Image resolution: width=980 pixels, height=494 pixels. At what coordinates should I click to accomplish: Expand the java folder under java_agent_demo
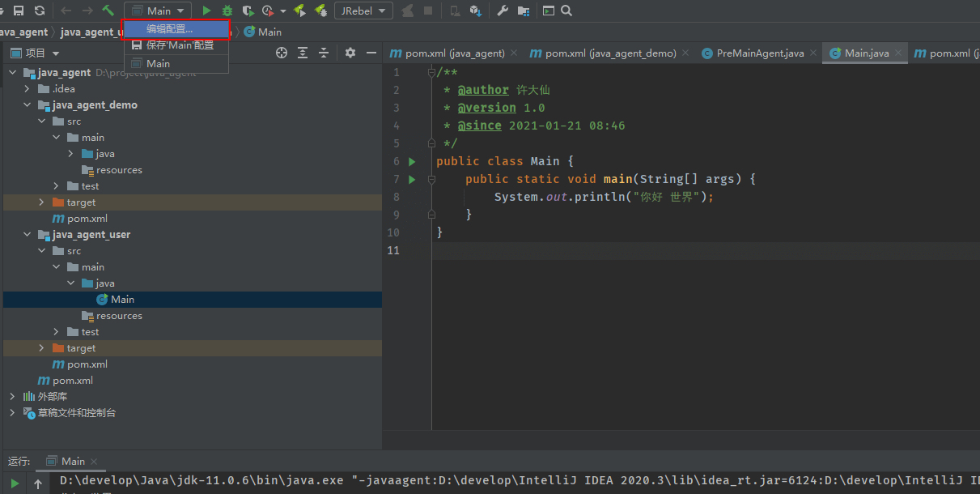tap(70, 154)
